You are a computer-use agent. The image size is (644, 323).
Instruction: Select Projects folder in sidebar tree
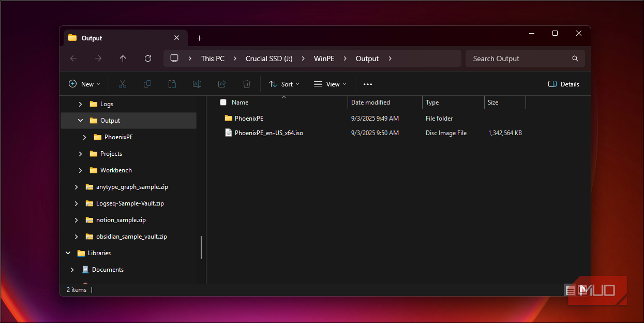click(x=111, y=153)
